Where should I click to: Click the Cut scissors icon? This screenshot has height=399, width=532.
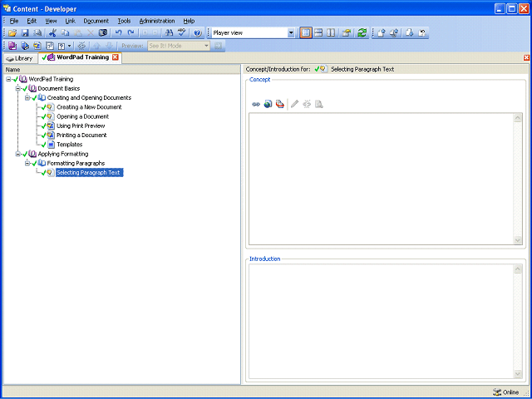coord(52,33)
